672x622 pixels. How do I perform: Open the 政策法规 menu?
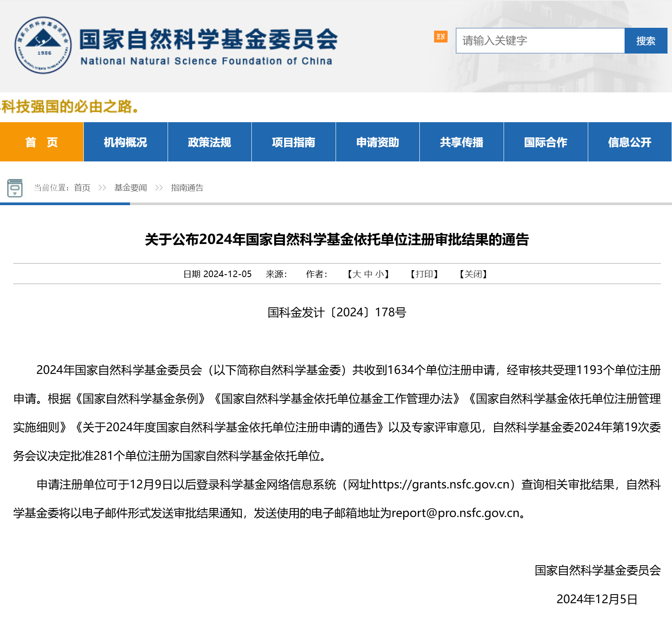[x=209, y=142]
